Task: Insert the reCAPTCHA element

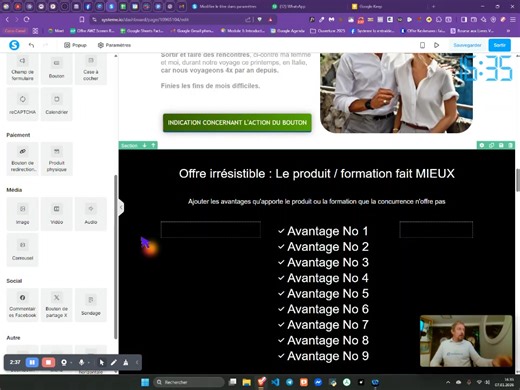Action: [22, 104]
